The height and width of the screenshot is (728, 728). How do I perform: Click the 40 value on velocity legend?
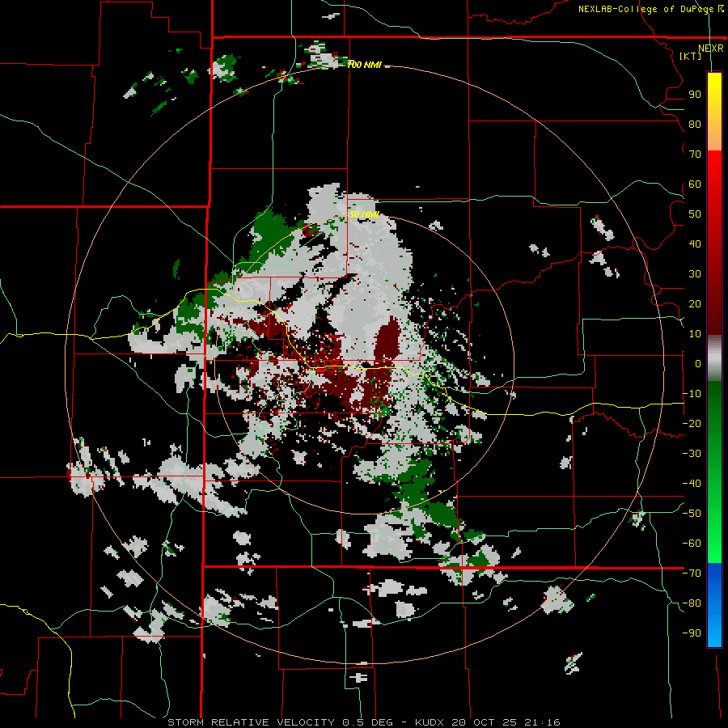coord(695,244)
